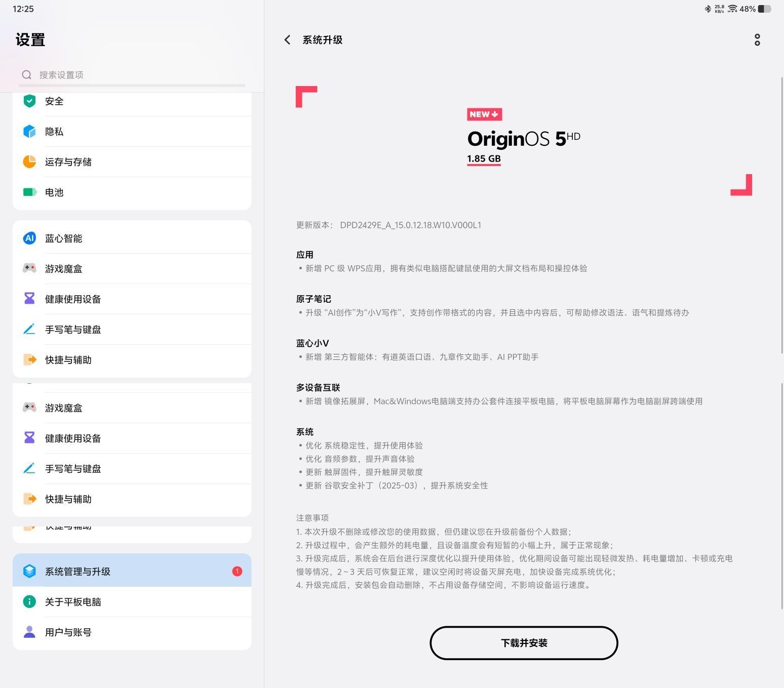This screenshot has width=784, height=688.
Task: Click the Wi-Fi icon in the status bar
Action: pyautogui.click(x=732, y=9)
